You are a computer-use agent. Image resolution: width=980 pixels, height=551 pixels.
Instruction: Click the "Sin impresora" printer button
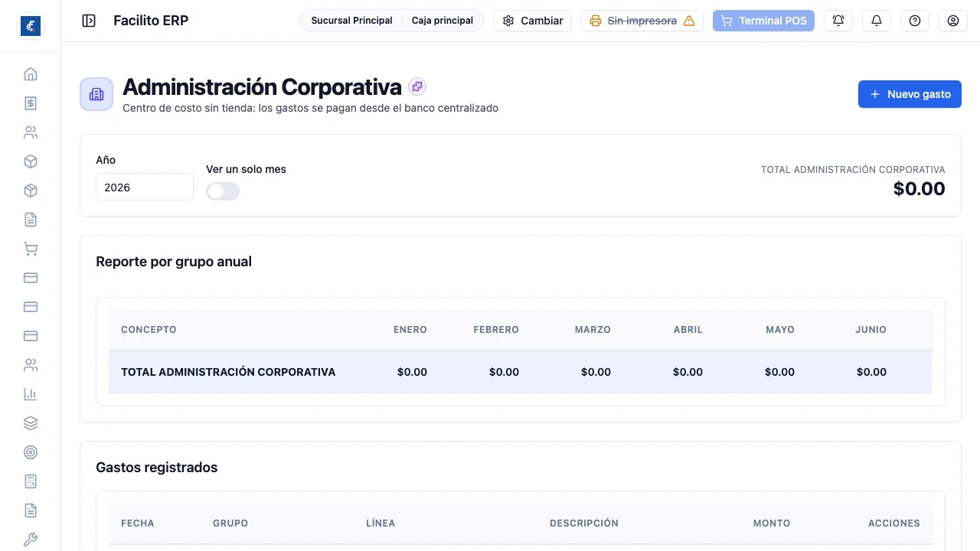tap(642, 21)
